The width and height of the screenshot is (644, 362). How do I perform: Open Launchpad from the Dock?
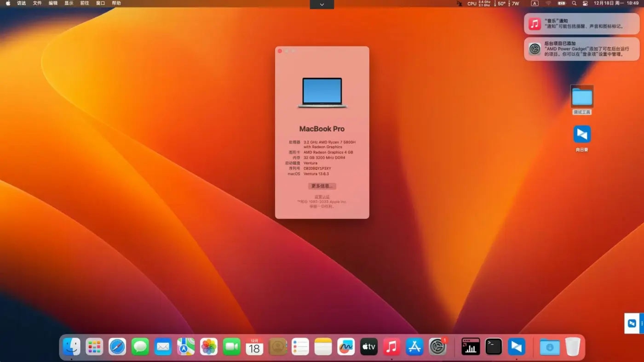(94, 347)
